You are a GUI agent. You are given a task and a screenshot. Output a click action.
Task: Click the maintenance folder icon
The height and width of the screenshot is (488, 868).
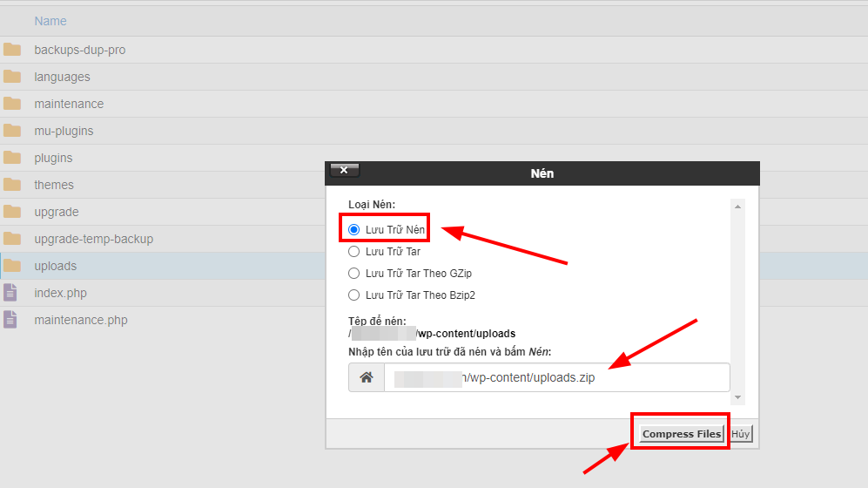pos(11,104)
